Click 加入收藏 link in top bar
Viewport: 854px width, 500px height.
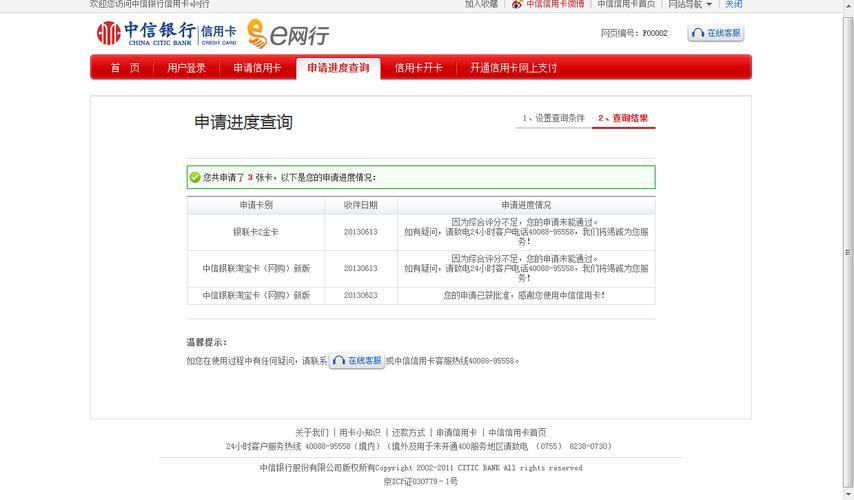[481, 4]
